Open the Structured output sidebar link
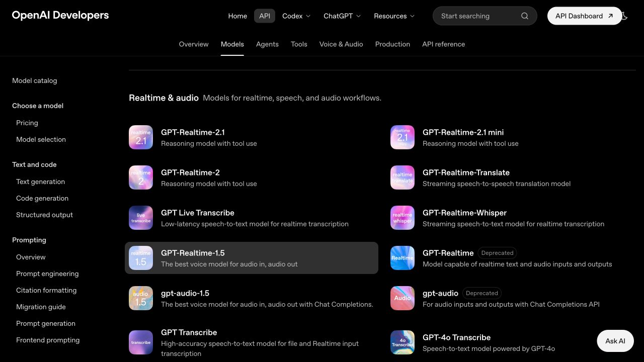This screenshot has width=644, height=362. coord(45,215)
